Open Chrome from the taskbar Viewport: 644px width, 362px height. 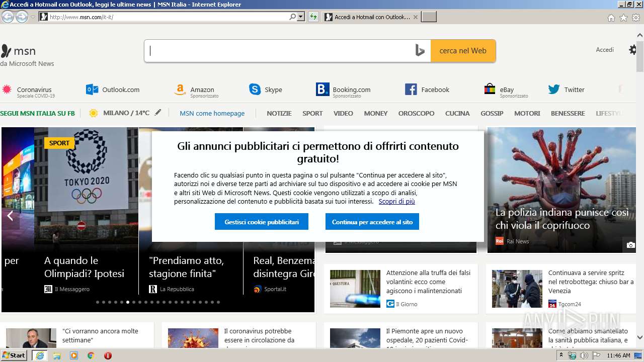91,355
